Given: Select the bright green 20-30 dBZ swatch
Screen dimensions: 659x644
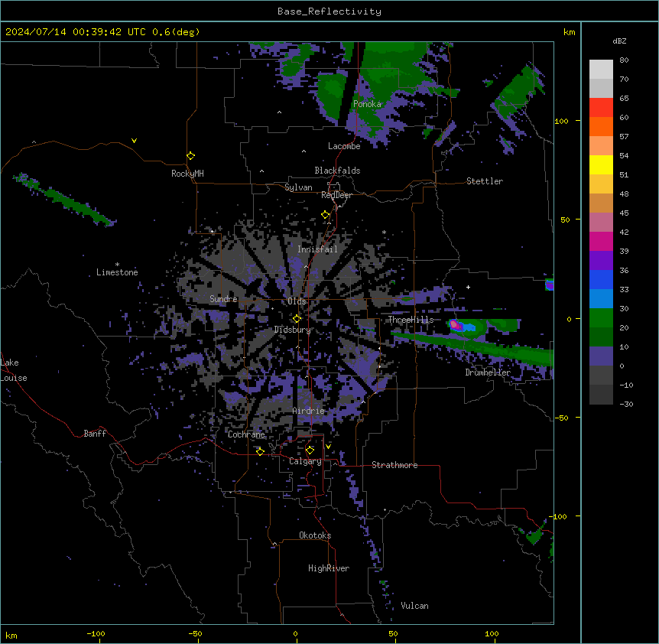Looking at the screenshot, I should [x=601, y=318].
